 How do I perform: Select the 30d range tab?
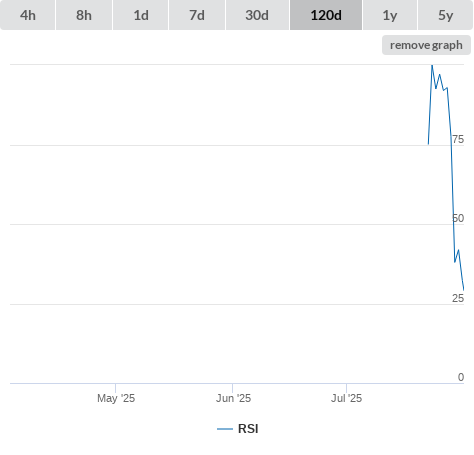point(257,15)
